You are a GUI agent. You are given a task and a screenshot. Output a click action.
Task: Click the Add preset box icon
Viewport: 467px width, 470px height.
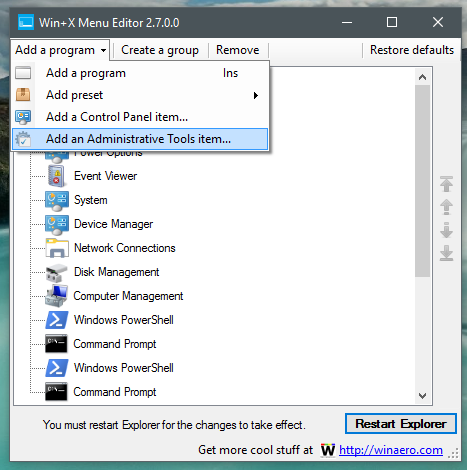coord(23,95)
